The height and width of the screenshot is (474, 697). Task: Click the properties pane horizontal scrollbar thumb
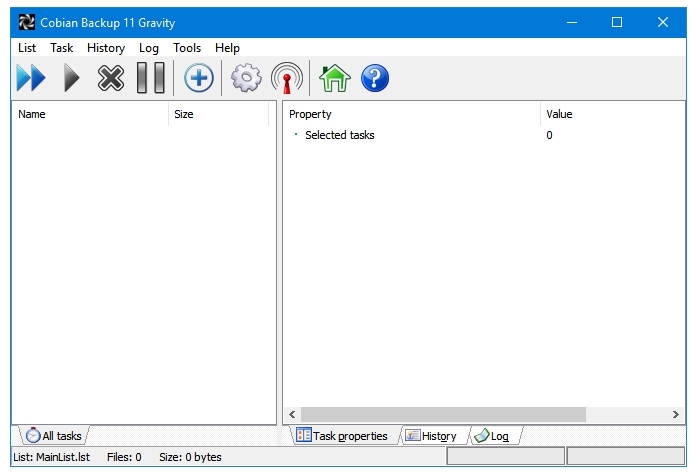click(443, 414)
